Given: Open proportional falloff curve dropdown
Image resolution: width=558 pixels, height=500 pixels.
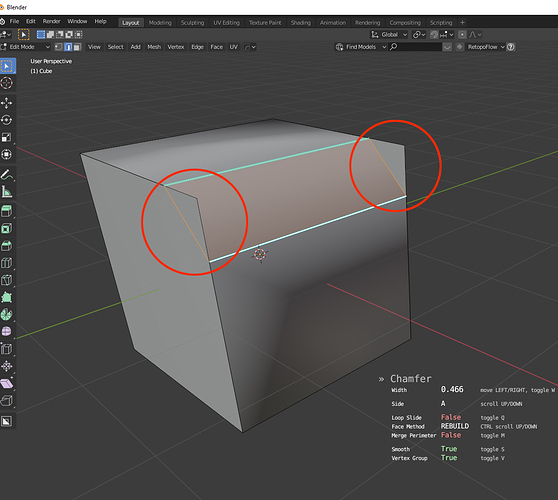Looking at the screenshot, I should tap(475, 35).
